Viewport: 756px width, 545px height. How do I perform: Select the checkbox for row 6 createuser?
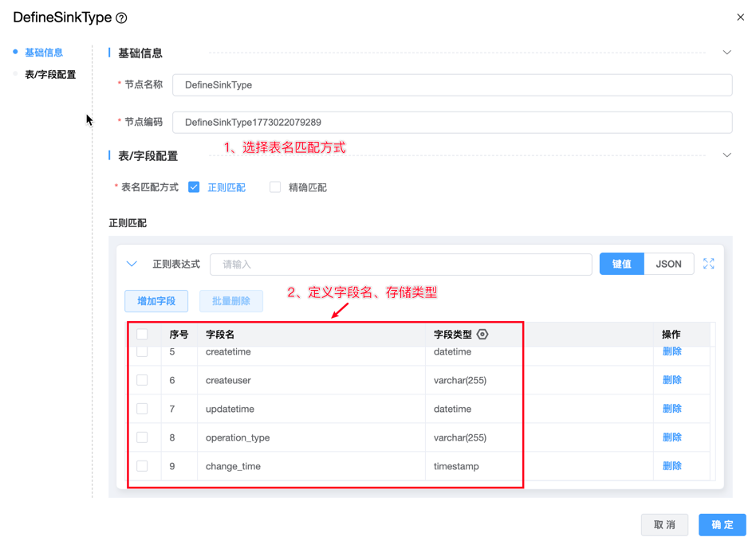pyautogui.click(x=142, y=380)
